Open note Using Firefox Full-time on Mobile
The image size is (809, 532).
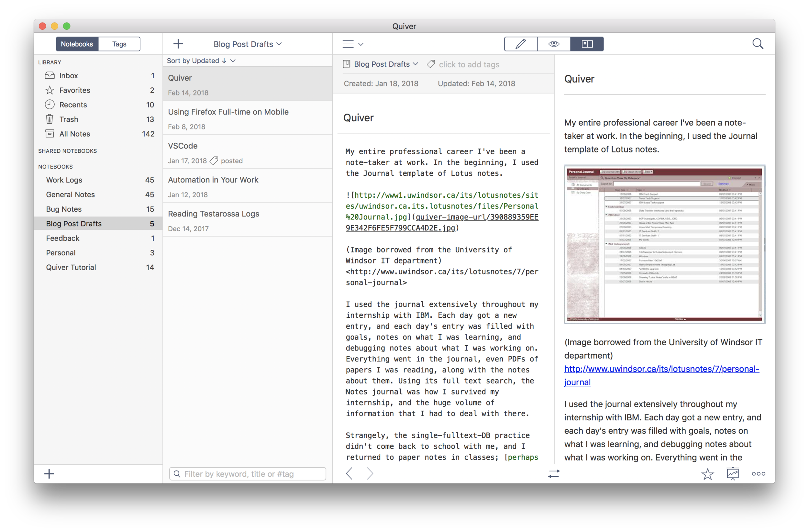tap(248, 118)
